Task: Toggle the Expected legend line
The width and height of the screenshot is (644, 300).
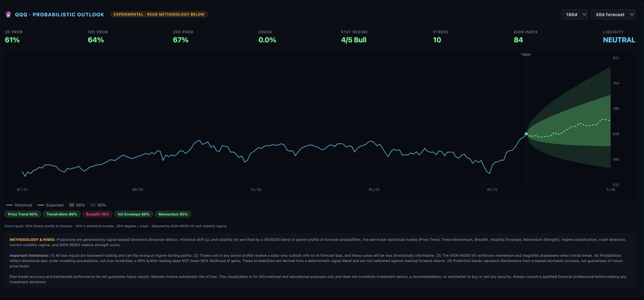Action: tap(50, 205)
